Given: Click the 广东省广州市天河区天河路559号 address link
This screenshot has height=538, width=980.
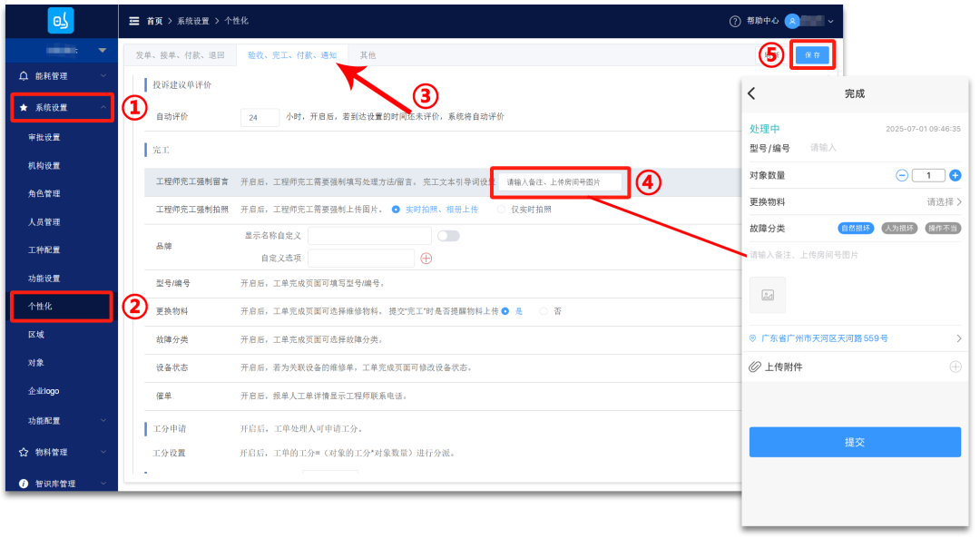Looking at the screenshot, I should click(824, 338).
